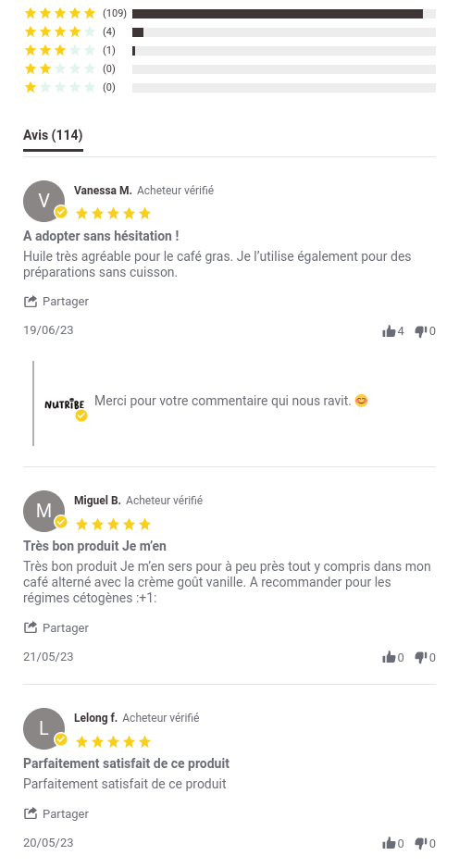Filter reviews by 3-star rating row
The width and height of the screenshot is (459, 868).
229,50
